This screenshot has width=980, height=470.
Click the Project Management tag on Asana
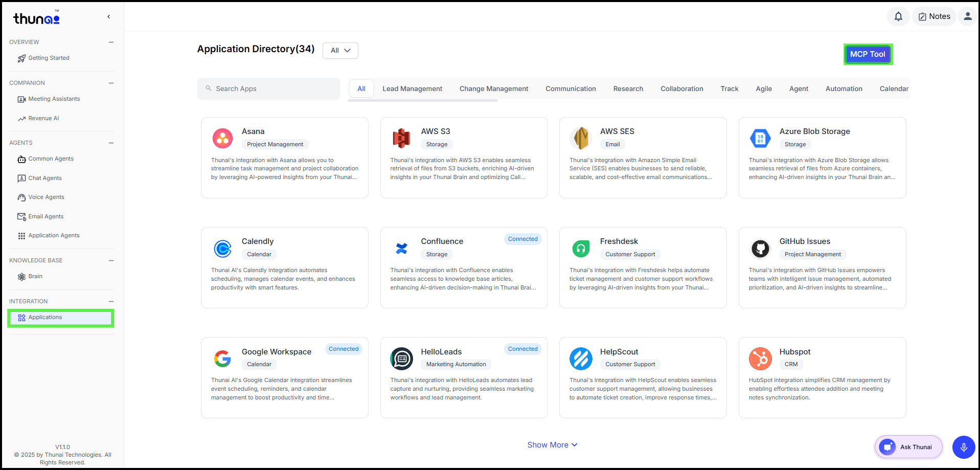coord(275,145)
